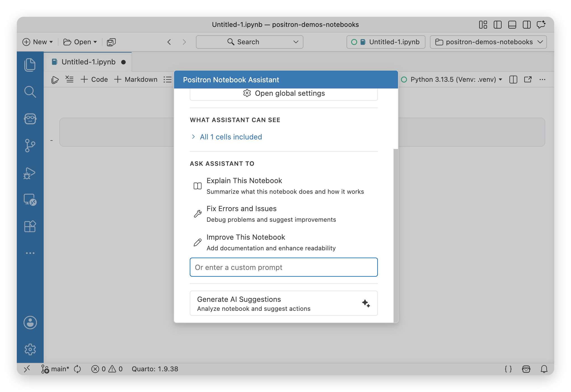
Task: Toggle bottom panel visibility
Action: point(512,25)
